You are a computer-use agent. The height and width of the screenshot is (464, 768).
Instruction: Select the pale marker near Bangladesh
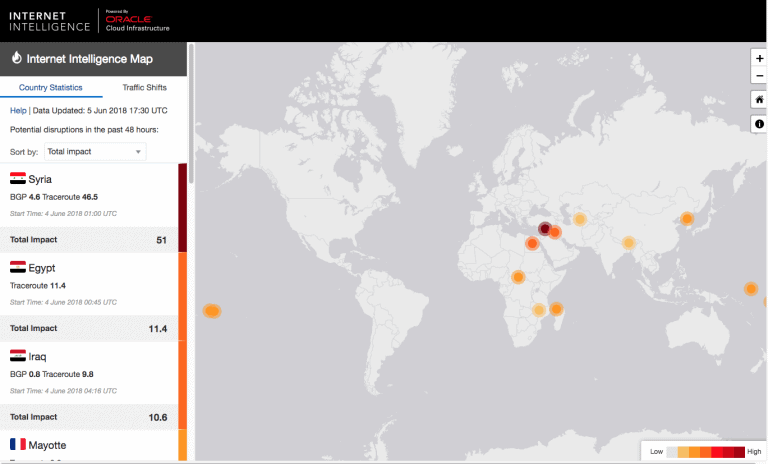pyautogui.click(x=628, y=243)
